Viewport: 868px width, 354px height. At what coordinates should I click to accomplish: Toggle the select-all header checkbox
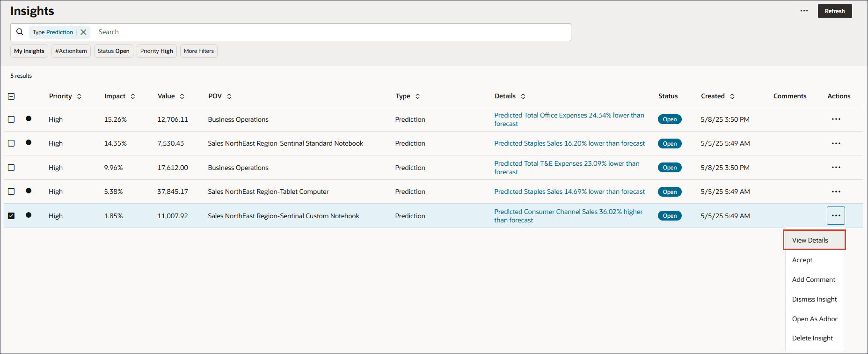point(11,96)
